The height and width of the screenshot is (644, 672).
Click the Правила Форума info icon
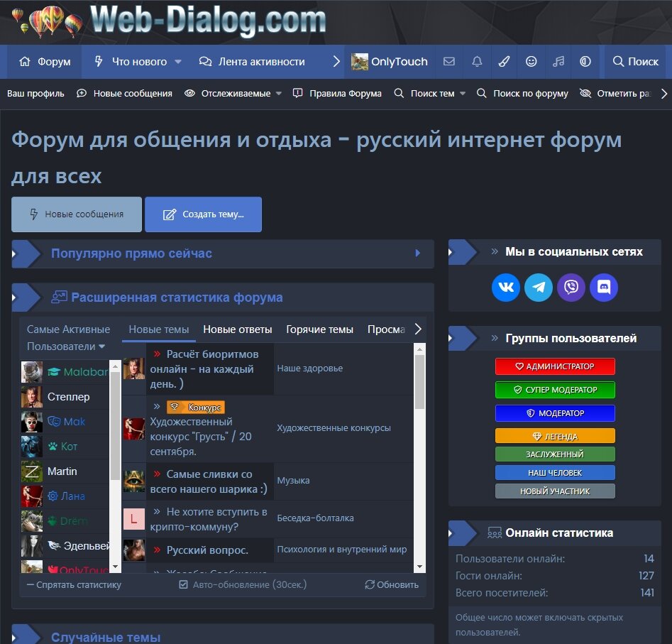pos(297,93)
